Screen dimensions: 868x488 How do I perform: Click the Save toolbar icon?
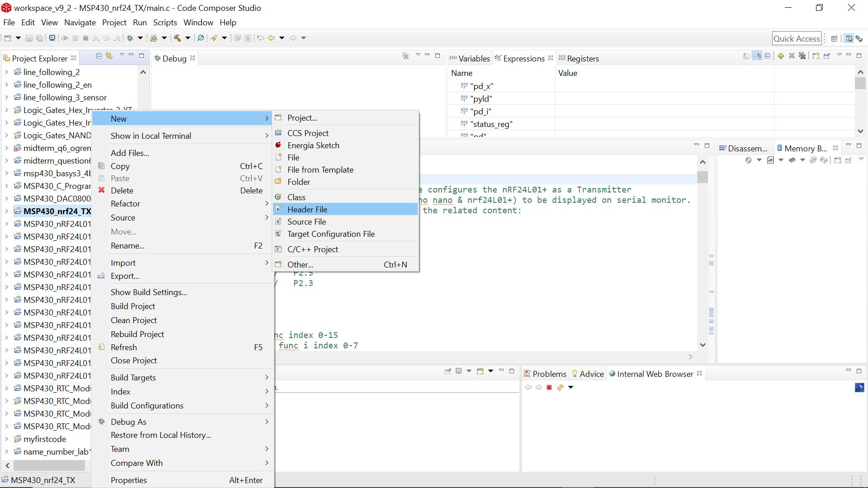pyautogui.click(x=29, y=38)
